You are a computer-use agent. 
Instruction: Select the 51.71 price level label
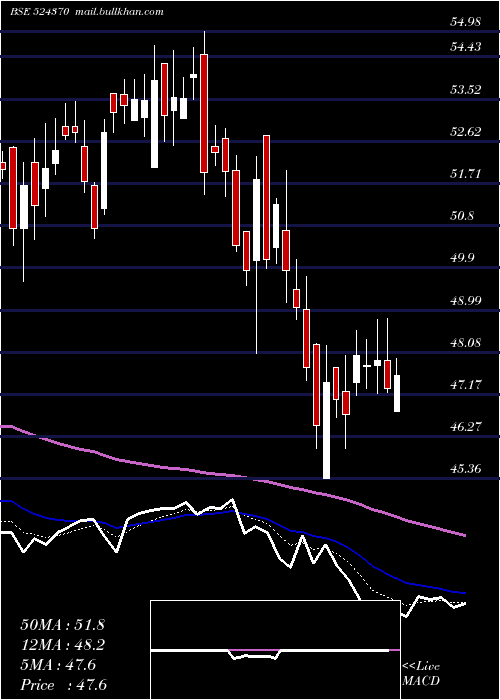point(465,173)
